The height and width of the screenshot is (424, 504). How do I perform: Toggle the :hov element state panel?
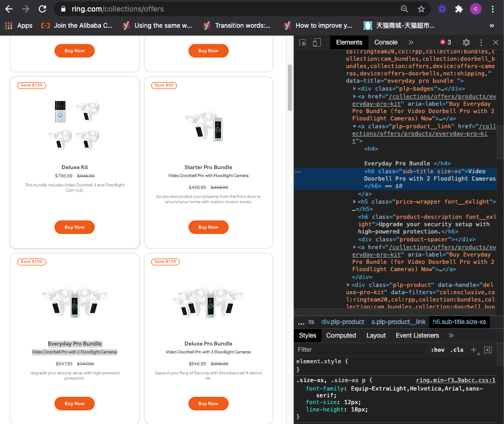coord(438,350)
